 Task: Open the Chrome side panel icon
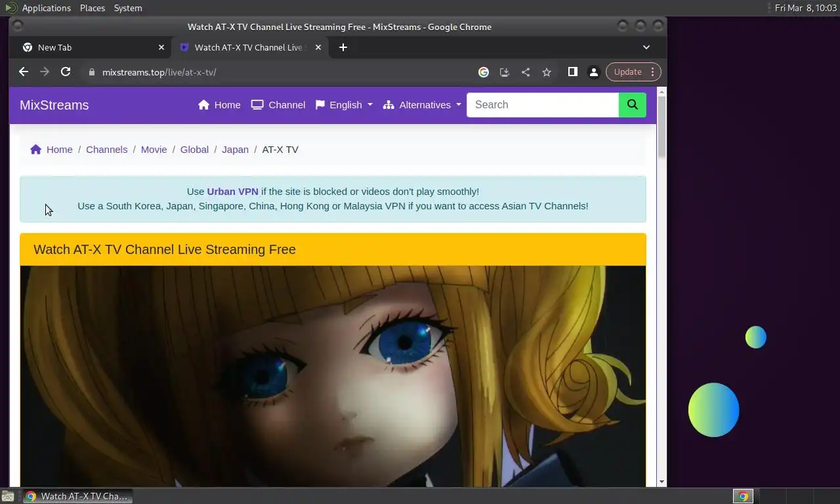tap(573, 72)
